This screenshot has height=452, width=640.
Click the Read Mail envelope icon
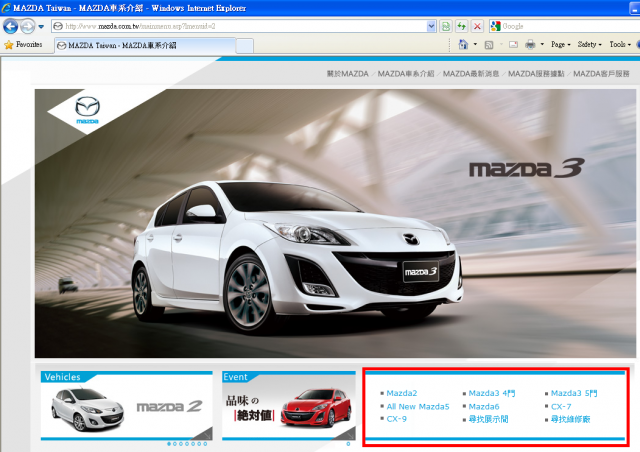click(x=513, y=45)
